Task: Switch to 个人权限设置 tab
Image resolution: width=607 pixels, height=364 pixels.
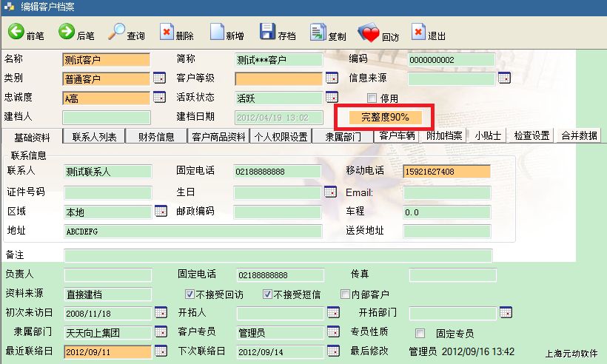Action: [281, 137]
